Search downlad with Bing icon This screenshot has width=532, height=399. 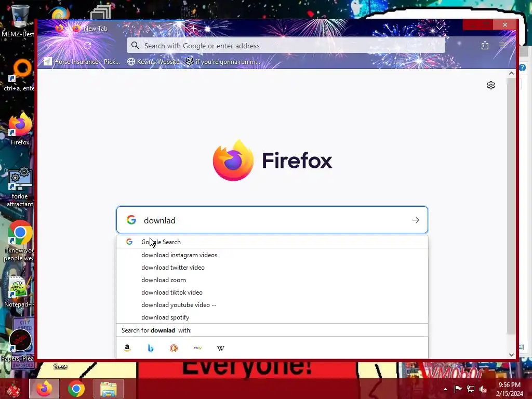tap(151, 348)
